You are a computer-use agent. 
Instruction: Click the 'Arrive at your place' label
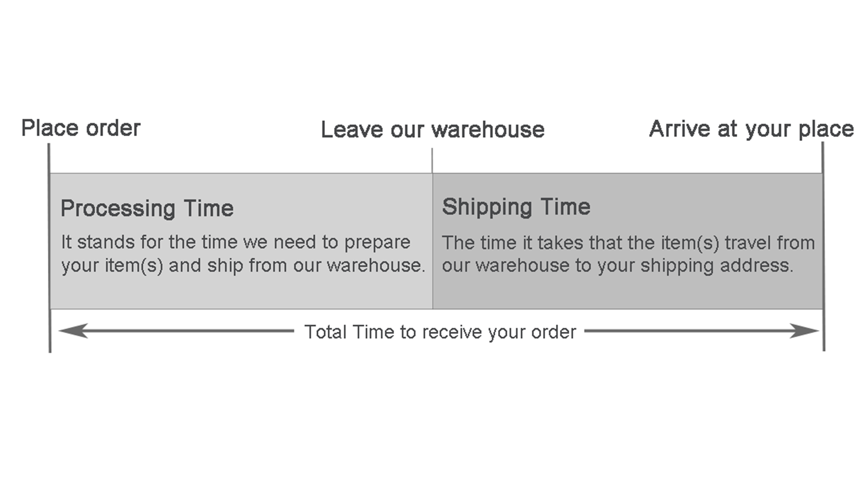(x=751, y=129)
